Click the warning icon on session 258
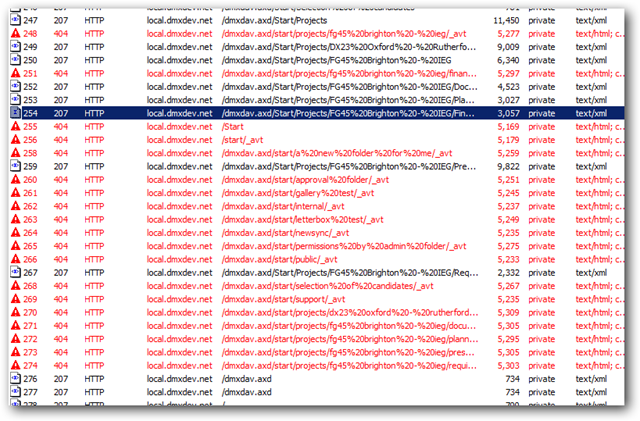The image size is (640, 421). [x=16, y=153]
